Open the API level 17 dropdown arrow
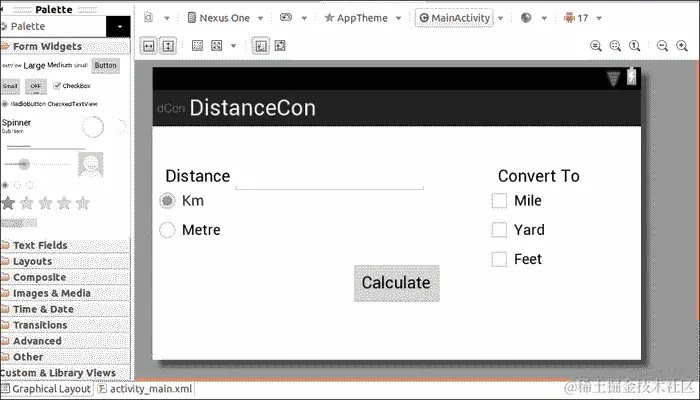Screen dimensions: 700x400 599,18
